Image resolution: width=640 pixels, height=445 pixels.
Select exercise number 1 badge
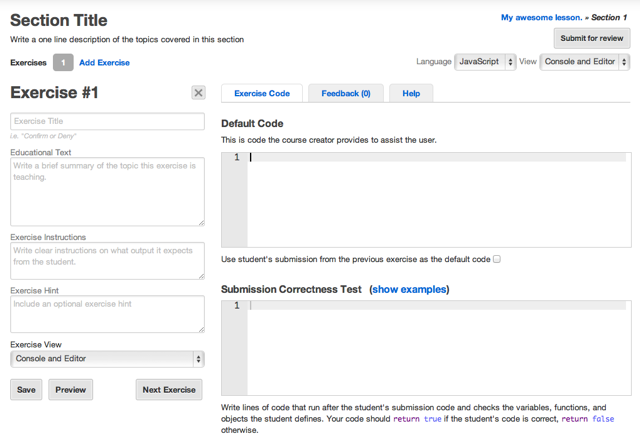[62, 63]
